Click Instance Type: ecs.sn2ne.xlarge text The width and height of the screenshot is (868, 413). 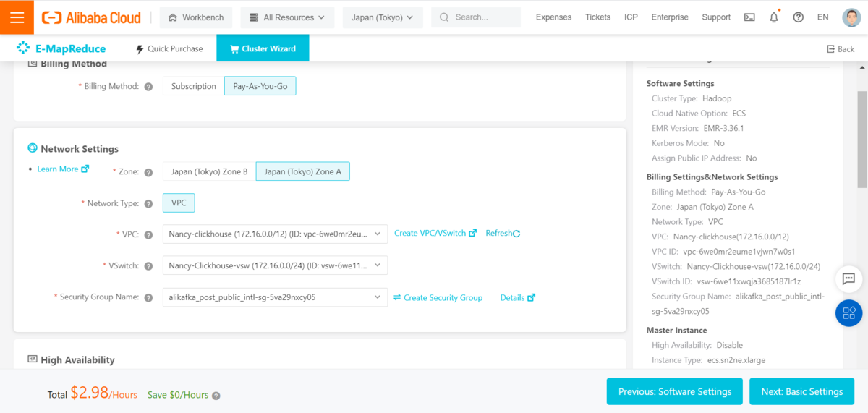click(x=709, y=360)
